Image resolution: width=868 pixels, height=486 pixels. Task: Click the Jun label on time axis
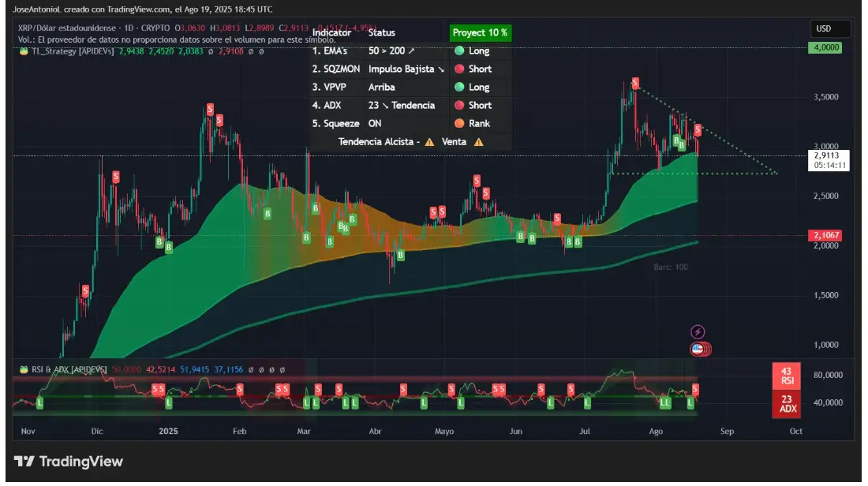[515, 432]
